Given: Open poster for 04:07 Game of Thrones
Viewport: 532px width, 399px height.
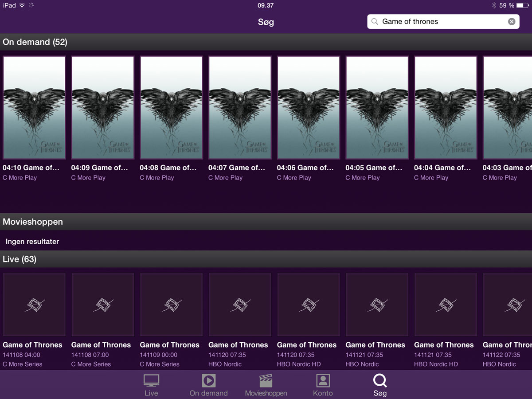Looking at the screenshot, I should (x=240, y=107).
